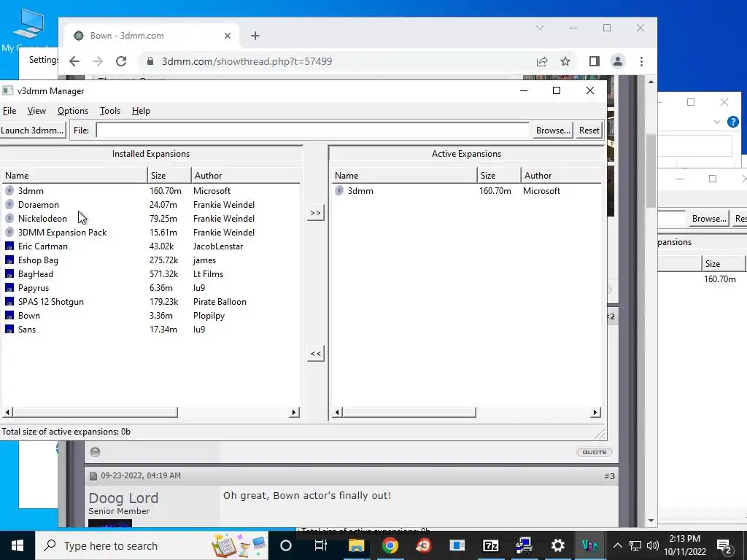747x560 pixels.
Task: Click Chrome page scrollbar down arrow
Action: tap(651, 521)
